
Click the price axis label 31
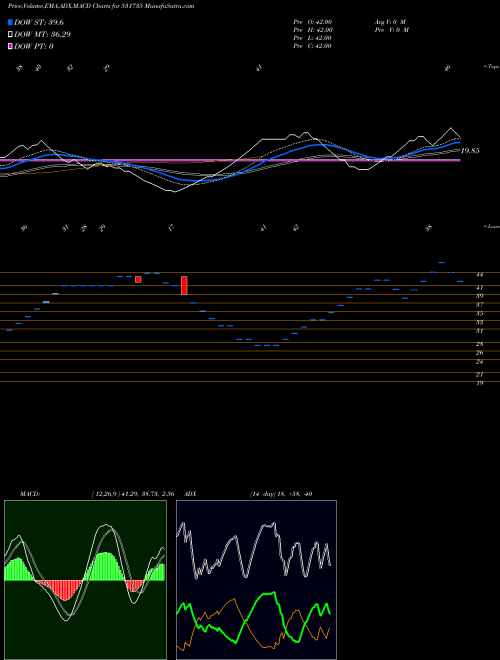tap(479, 331)
